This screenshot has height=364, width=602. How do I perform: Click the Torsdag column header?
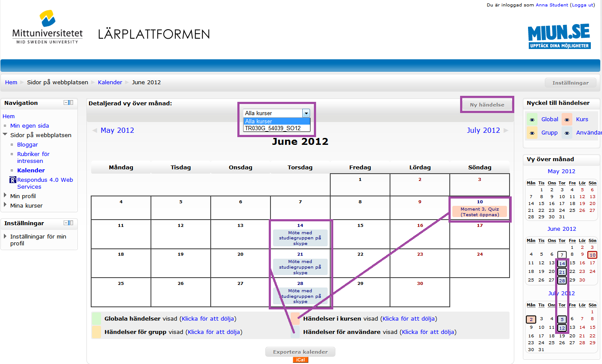300,167
